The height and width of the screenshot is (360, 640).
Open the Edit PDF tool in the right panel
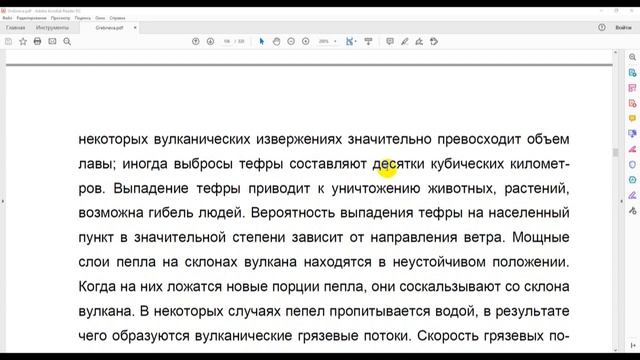(x=632, y=88)
